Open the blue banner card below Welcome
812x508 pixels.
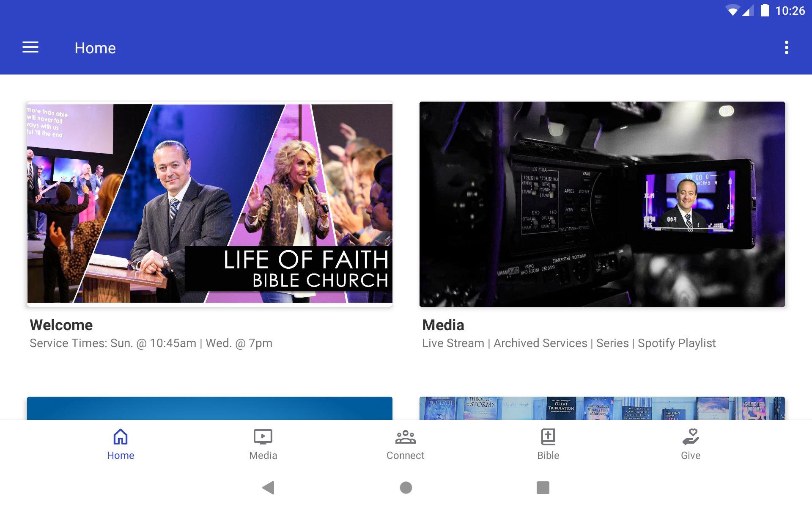[x=210, y=408]
